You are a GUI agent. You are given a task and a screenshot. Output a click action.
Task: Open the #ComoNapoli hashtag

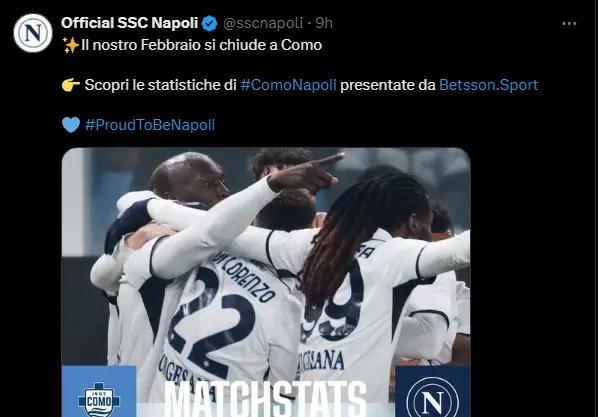tap(288, 85)
